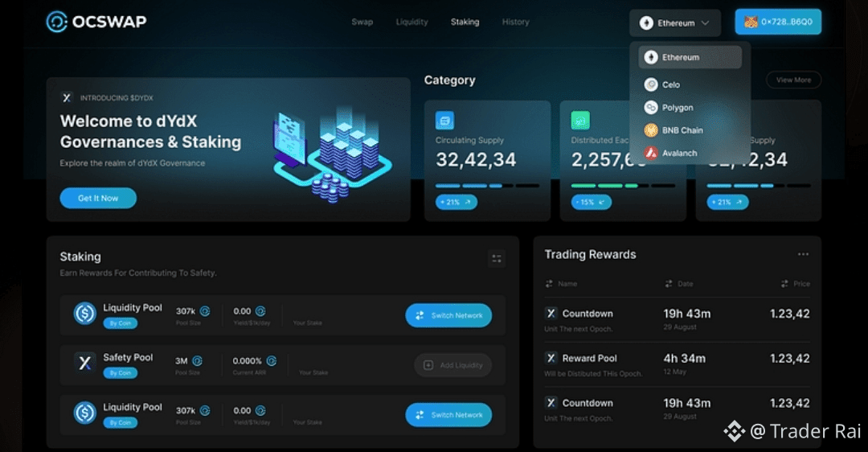This screenshot has width=868, height=452.
Task: Click the green Distributed card icon
Action: [x=581, y=120]
